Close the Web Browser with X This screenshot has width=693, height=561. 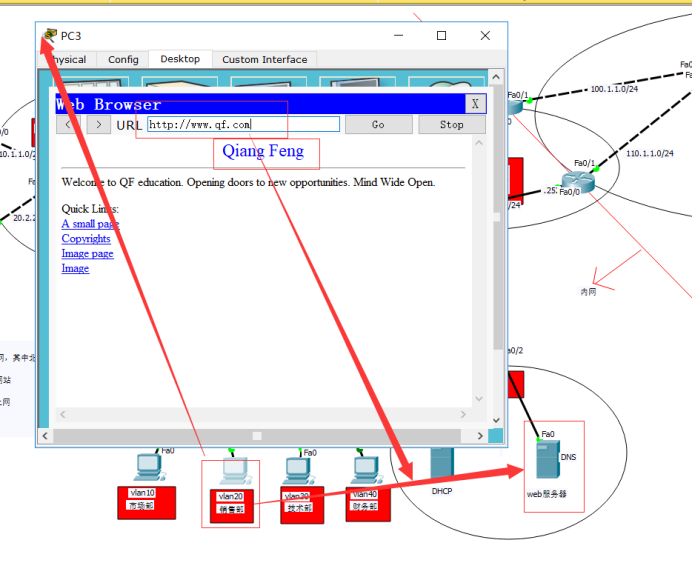coord(475,104)
